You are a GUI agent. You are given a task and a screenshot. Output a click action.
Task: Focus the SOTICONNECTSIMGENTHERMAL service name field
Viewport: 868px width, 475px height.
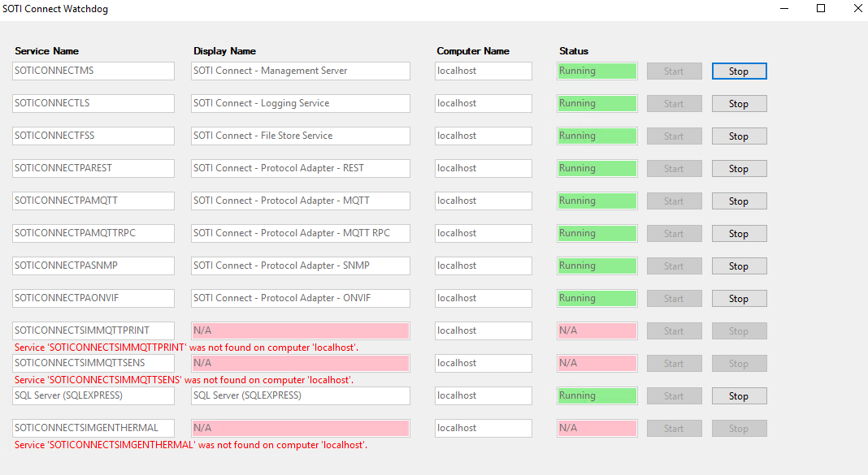(93, 428)
